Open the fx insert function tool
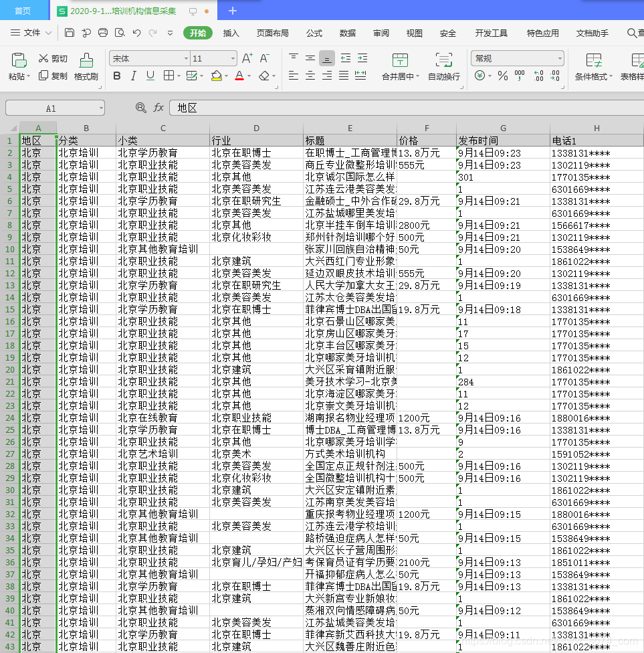Screen dimensions: 644x653 158,108
